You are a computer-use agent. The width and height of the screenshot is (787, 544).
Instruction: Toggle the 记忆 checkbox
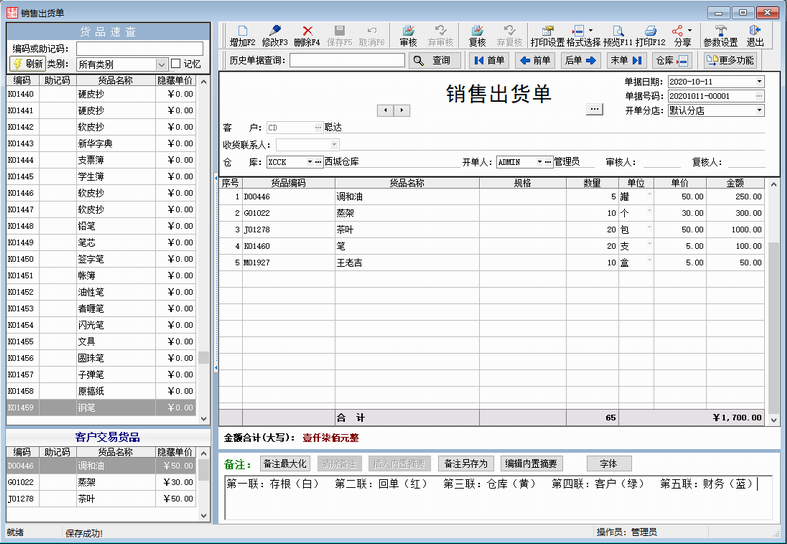(x=177, y=64)
